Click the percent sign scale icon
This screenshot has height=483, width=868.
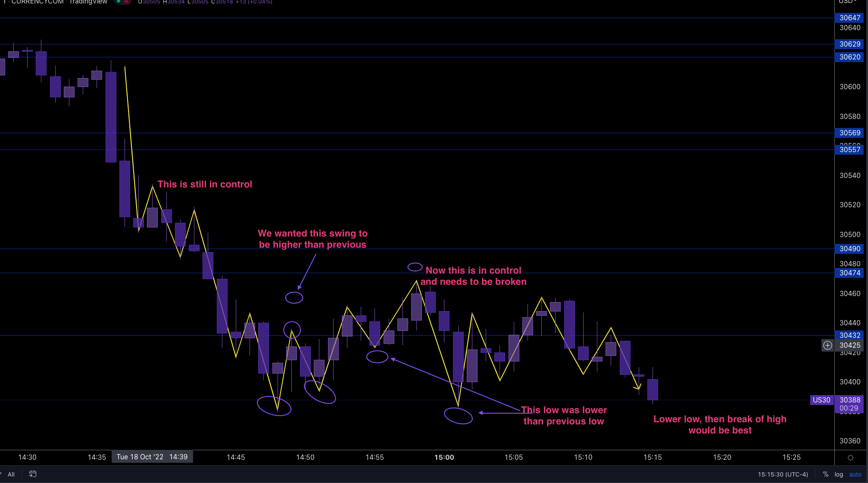pos(826,474)
